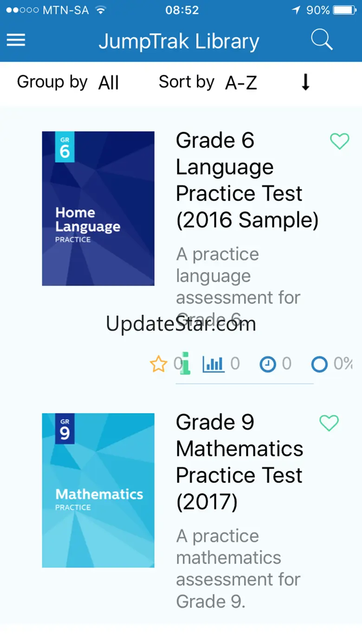Click the bar chart statistics icon
362x644 pixels.
pyautogui.click(x=213, y=364)
